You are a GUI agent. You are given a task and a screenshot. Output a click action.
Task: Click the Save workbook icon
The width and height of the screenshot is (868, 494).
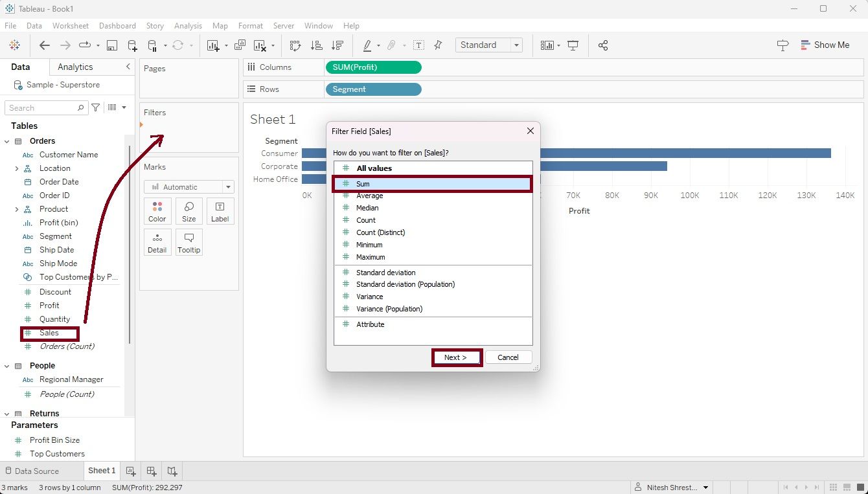pyautogui.click(x=112, y=45)
